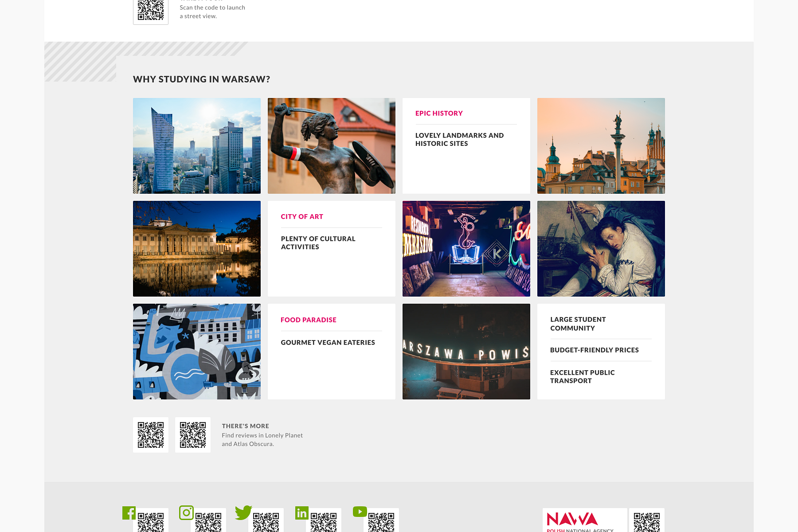
Task: Click the first QR code left of There's More
Action: point(151,435)
